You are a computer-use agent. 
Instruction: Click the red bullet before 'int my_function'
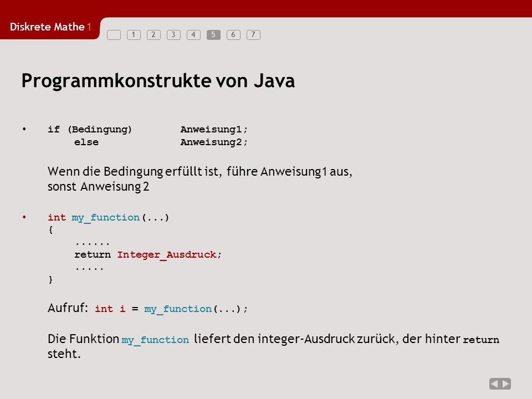[x=24, y=217]
